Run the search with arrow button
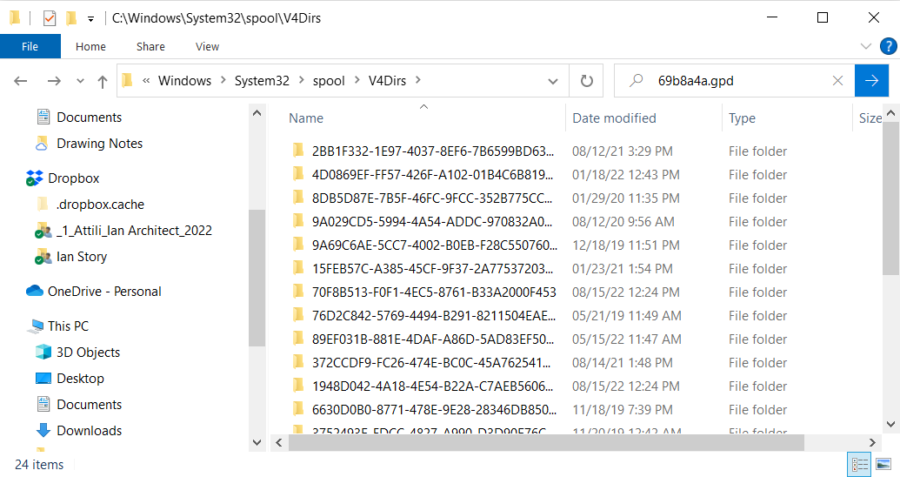 point(871,81)
